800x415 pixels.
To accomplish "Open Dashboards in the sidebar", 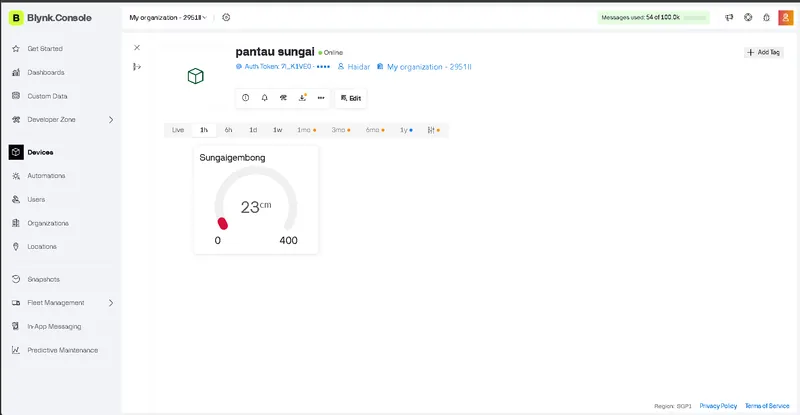I will click(46, 72).
